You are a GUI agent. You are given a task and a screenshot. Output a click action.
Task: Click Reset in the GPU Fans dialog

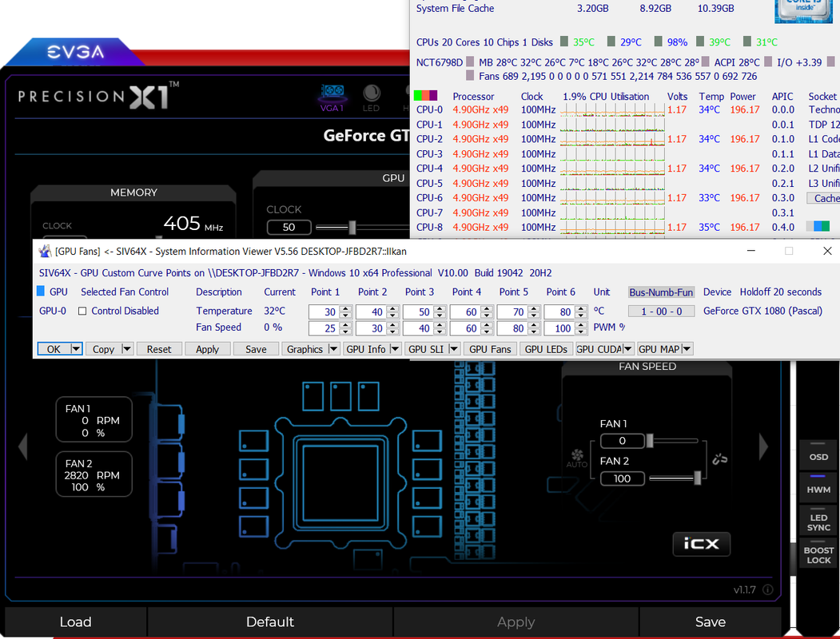click(159, 349)
